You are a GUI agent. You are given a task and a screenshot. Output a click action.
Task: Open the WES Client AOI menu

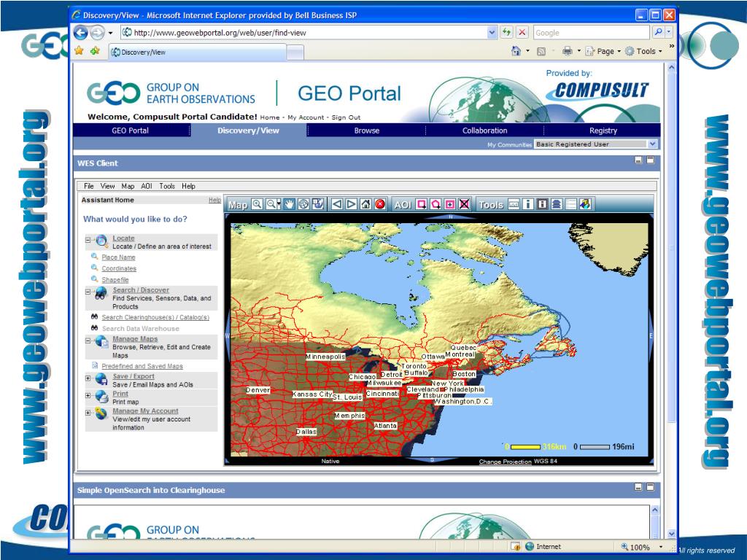(146, 186)
